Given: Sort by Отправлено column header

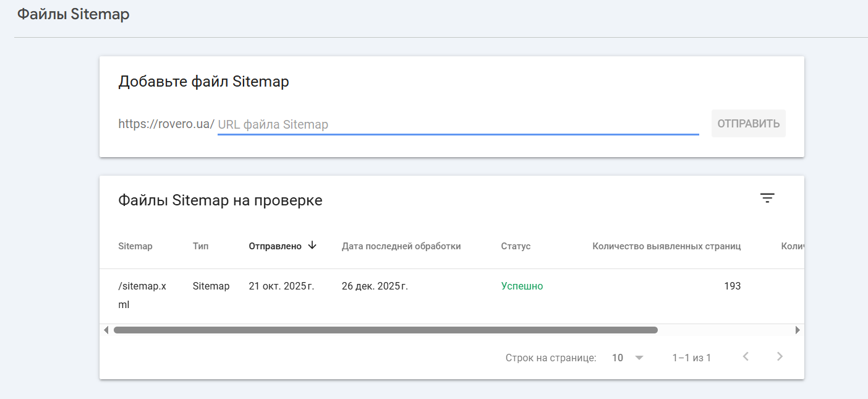Looking at the screenshot, I should coord(275,246).
